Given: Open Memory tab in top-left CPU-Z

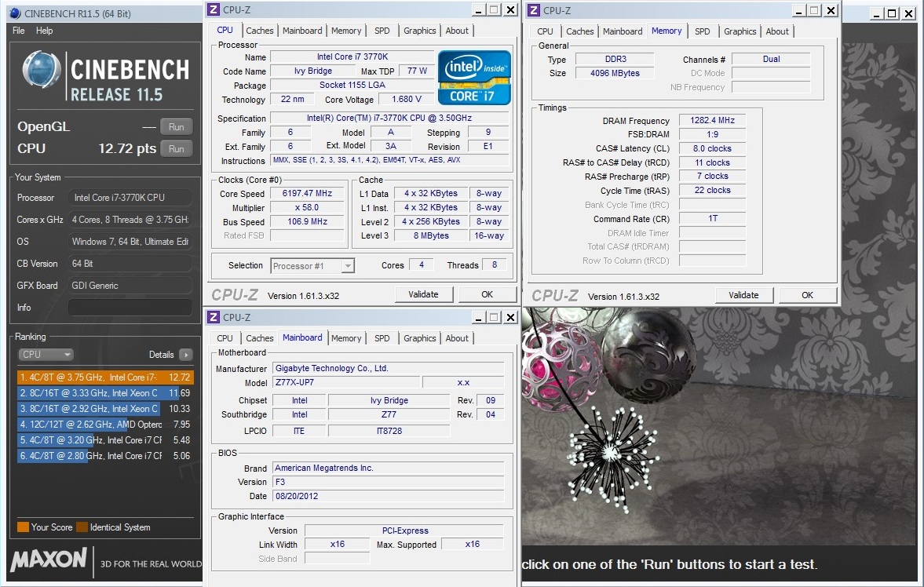Looking at the screenshot, I should coord(346,31).
